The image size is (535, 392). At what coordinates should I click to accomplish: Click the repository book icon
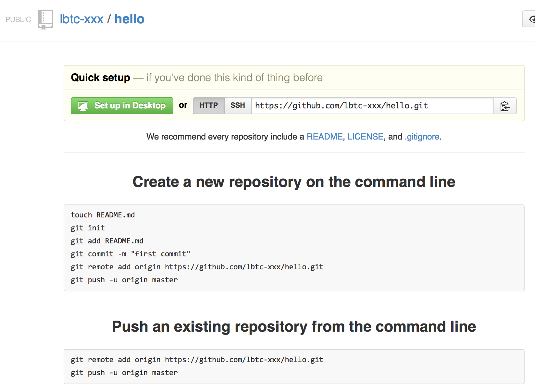(45, 19)
